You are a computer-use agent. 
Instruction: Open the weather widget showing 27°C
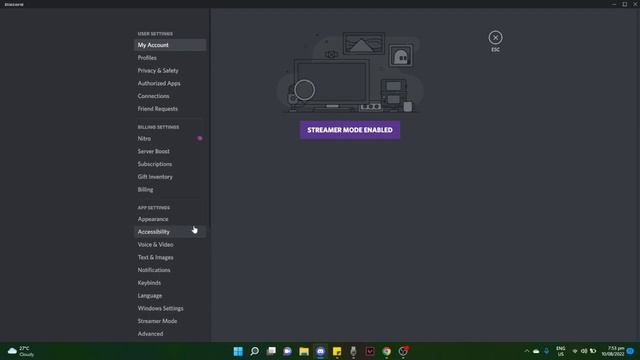point(21,351)
